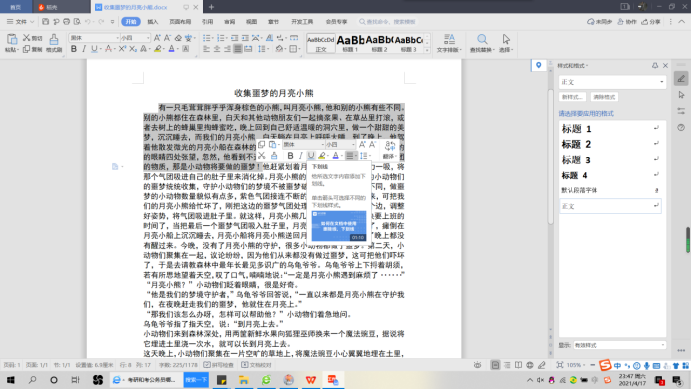This screenshot has width=692, height=389.
Task: Open the References ribbon tab
Action: (207, 22)
